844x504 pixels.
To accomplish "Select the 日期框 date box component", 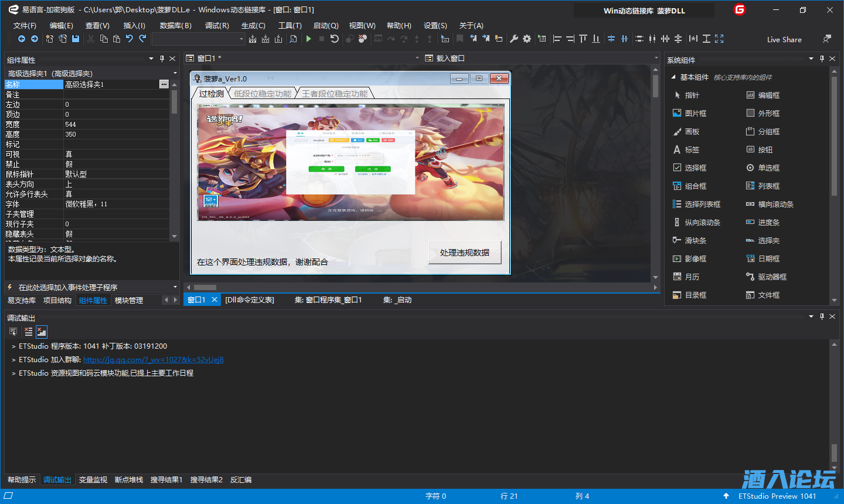I will point(763,258).
